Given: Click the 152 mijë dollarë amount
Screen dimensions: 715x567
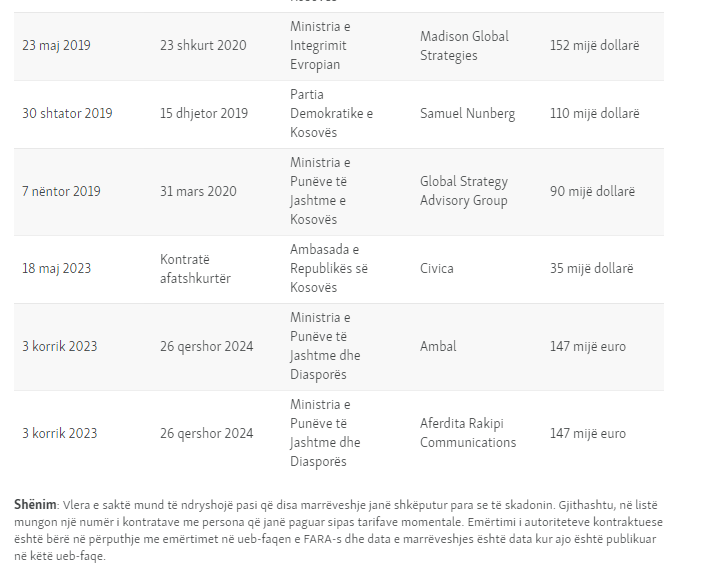Looking at the screenshot, I should [x=594, y=46].
